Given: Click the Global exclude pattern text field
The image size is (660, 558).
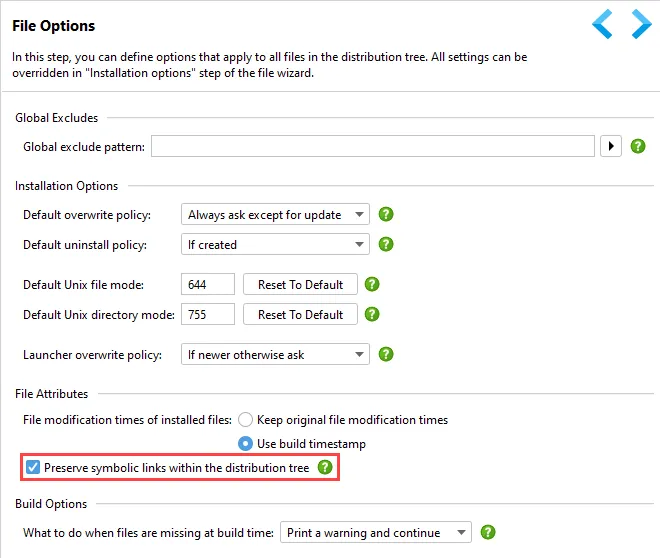Looking at the screenshot, I should (373, 146).
